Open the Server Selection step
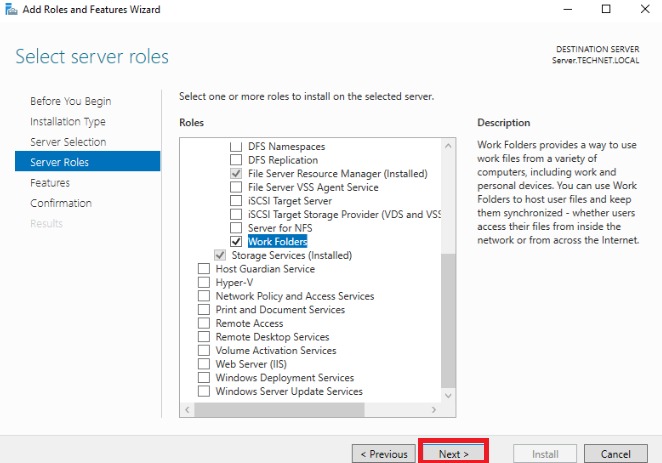The image size is (662, 463). click(68, 142)
